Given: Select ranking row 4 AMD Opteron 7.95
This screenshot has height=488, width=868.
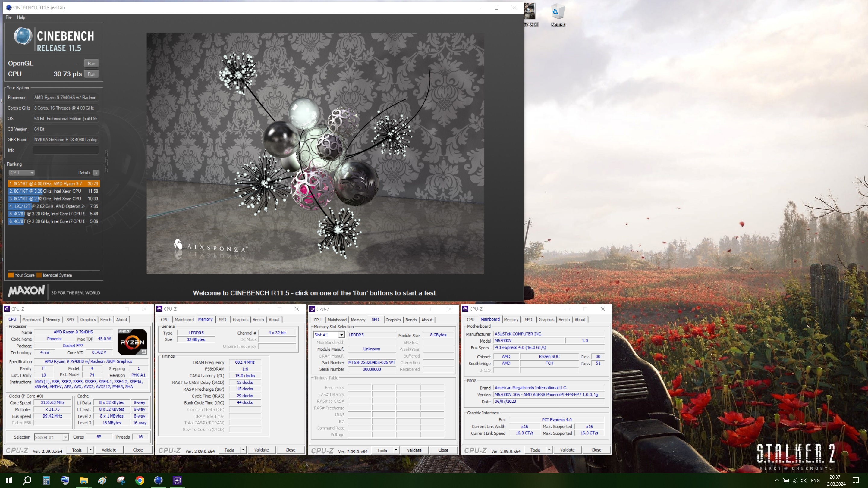Looking at the screenshot, I should (x=54, y=206).
